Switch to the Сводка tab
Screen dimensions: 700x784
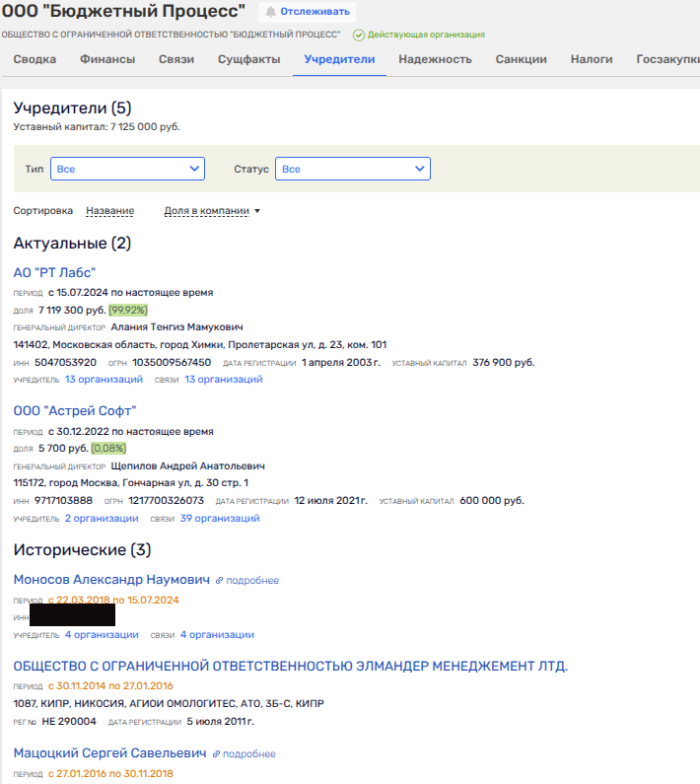[x=35, y=59]
